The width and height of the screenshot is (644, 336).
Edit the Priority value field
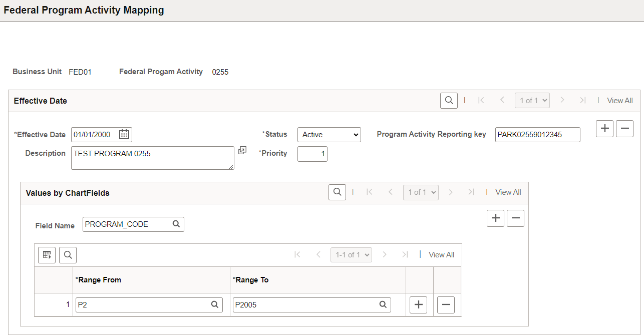(x=312, y=154)
